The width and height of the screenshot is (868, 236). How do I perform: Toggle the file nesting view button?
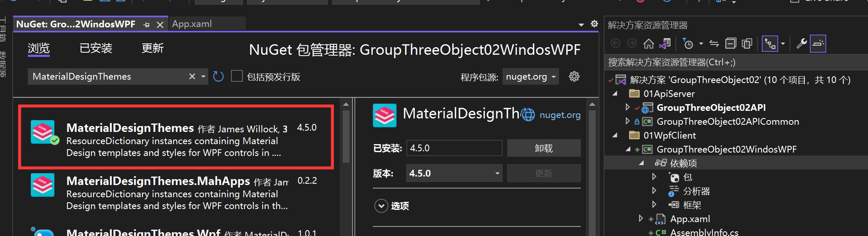[770, 43]
